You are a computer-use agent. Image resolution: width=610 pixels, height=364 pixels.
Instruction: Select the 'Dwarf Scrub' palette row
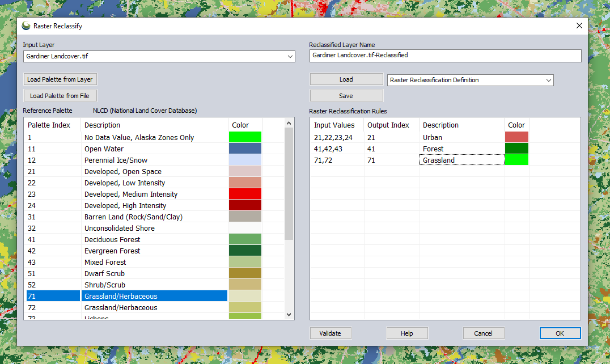pyautogui.click(x=144, y=273)
